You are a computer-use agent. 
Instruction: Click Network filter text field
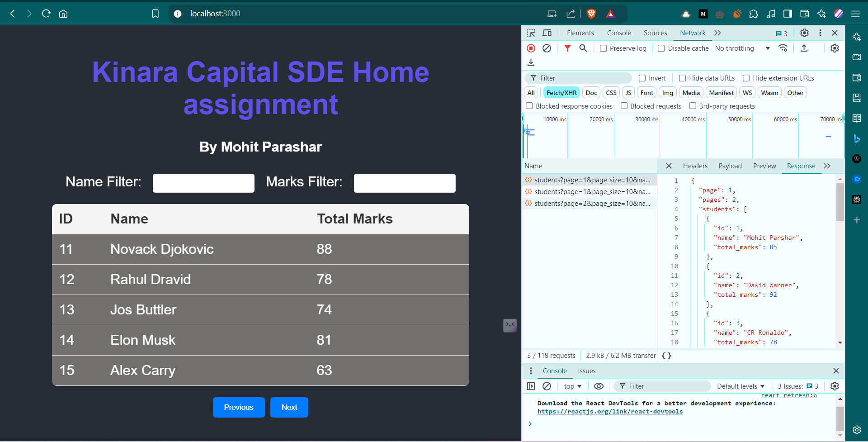579,78
